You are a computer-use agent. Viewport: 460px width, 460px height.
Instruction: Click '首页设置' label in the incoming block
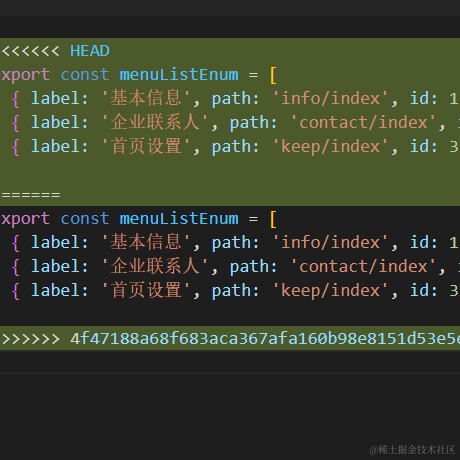(x=146, y=290)
